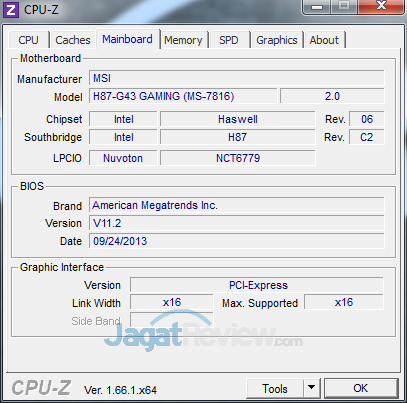Image resolution: width=407 pixels, height=403 pixels.
Task: Click the OK button
Action: [x=361, y=388]
